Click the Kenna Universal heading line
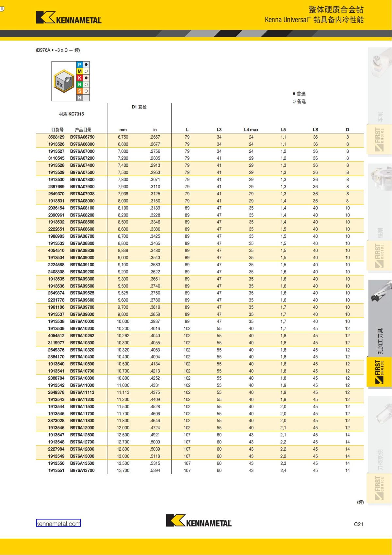The width and height of the screenshot is (392, 555). (314, 20)
